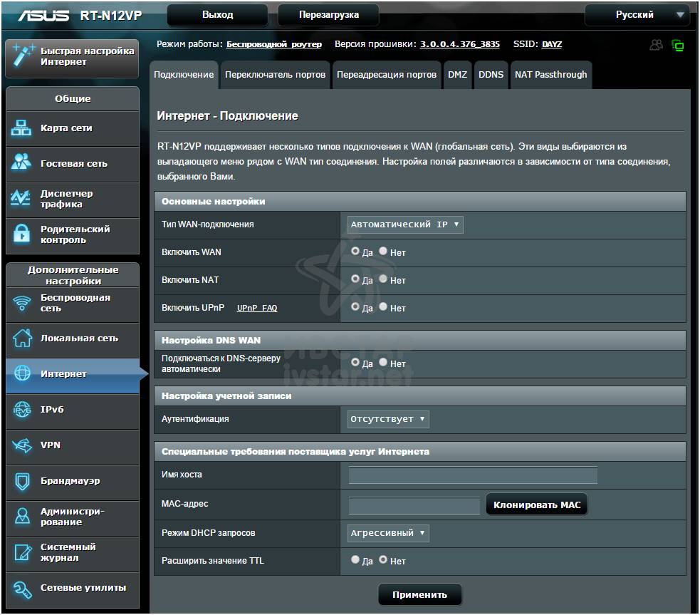The width and height of the screenshot is (700, 615).
Task: Open Системный журнал menu item
Action: point(73,554)
